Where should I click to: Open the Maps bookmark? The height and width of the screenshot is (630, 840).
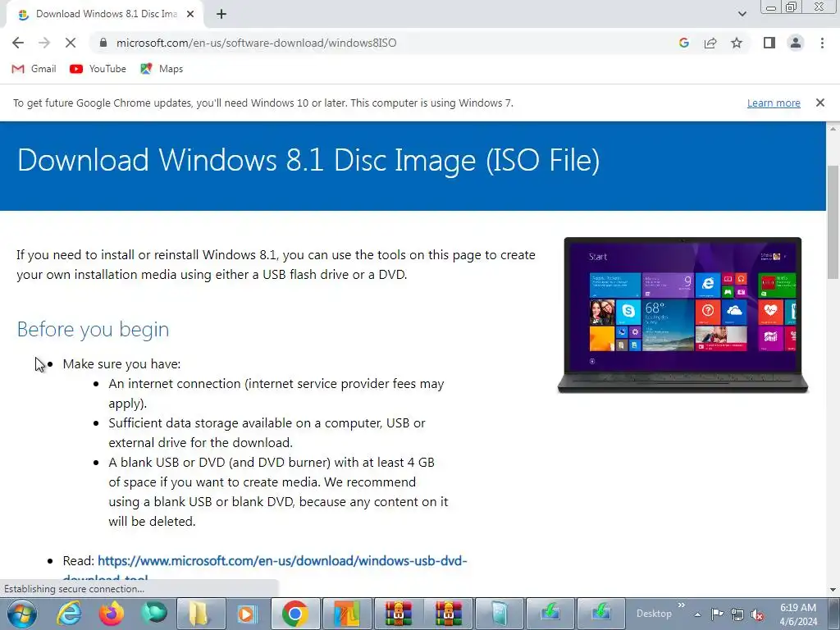coord(162,69)
